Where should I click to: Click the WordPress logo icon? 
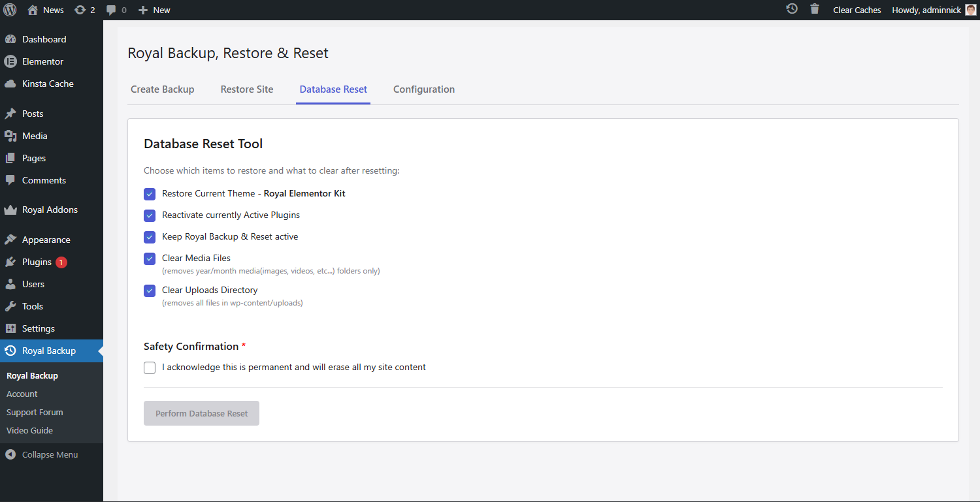tap(10, 10)
